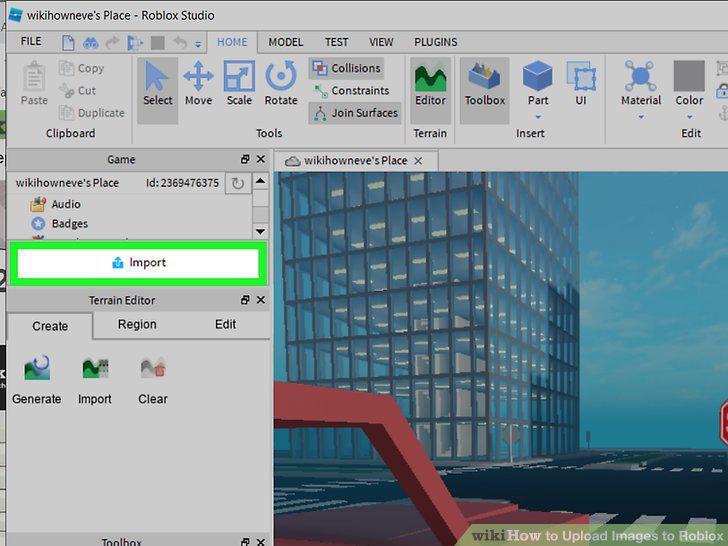
Task: Click the Import button in Game panel
Action: pyautogui.click(x=138, y=263)
